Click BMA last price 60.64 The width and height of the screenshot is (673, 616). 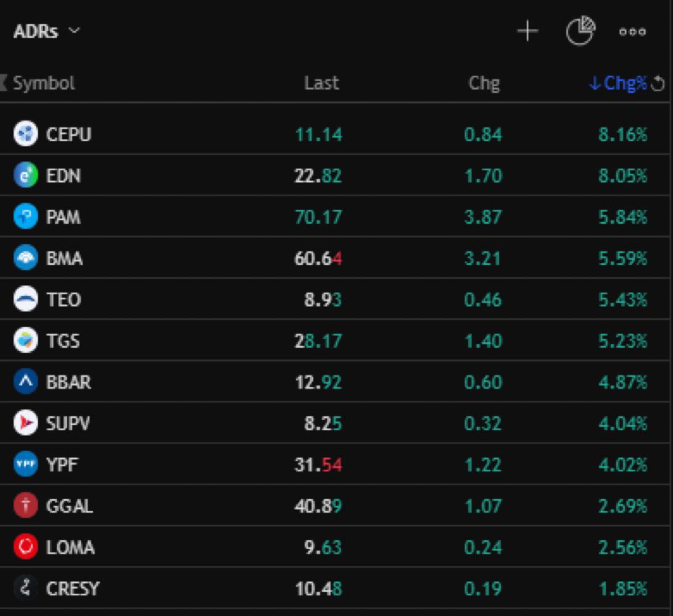click(x=318, y=258)
